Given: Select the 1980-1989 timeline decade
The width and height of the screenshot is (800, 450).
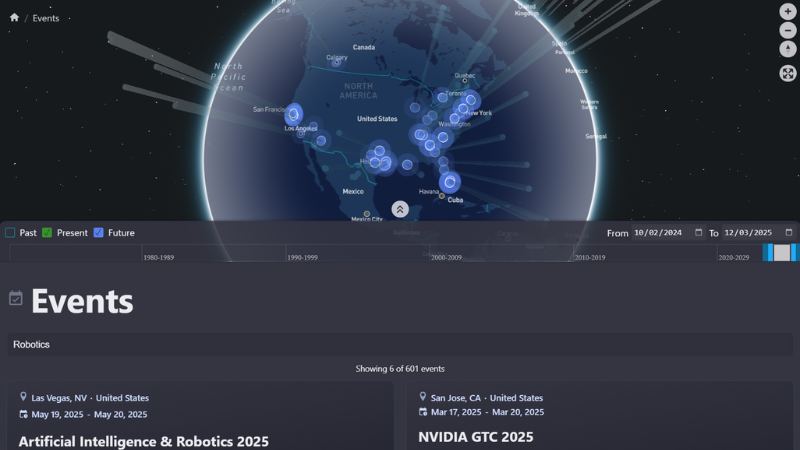Looking at the screenshot, I should (x=159, y=258).
